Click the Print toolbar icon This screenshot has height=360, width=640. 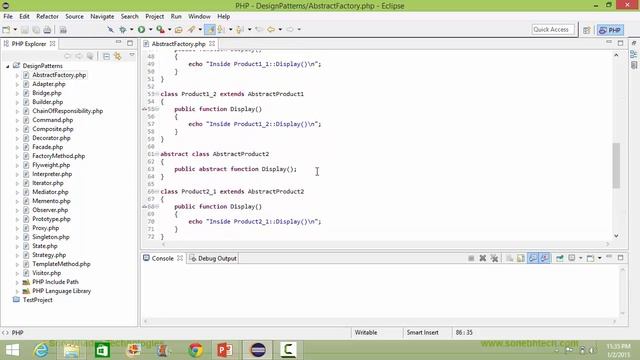[x=47, y=30]
